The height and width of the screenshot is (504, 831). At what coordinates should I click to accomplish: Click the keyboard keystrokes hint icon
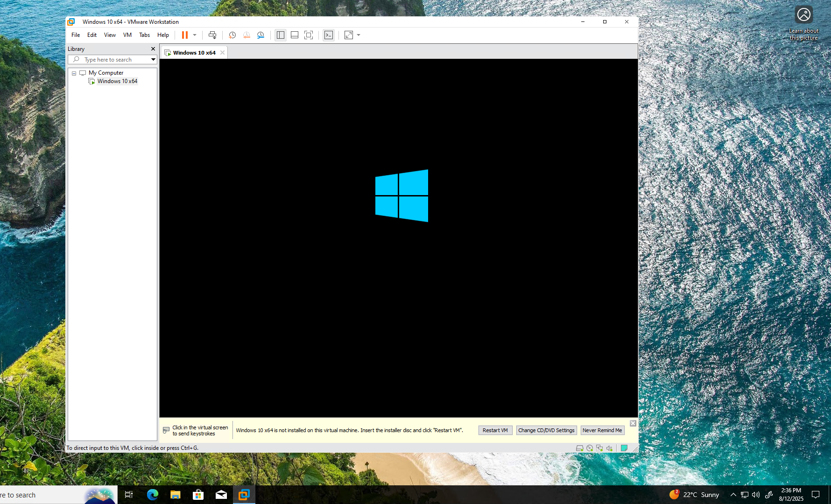[166, 430]
